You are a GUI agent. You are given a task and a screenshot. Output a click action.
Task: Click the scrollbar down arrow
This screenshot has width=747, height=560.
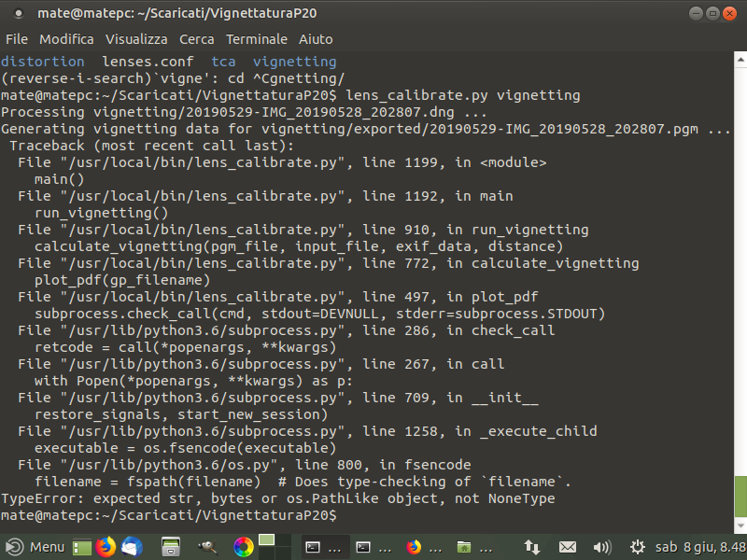740,525
